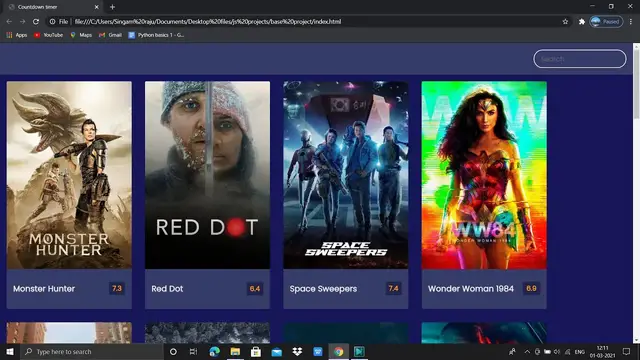Click the Paused profile button
640x360 pixels.
[x=606, y=22]
